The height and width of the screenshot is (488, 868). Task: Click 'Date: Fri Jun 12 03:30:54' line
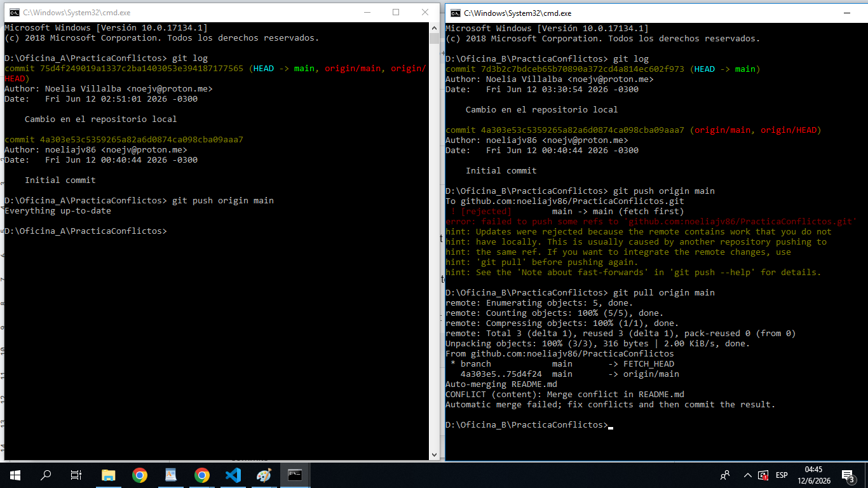point(542,89)
